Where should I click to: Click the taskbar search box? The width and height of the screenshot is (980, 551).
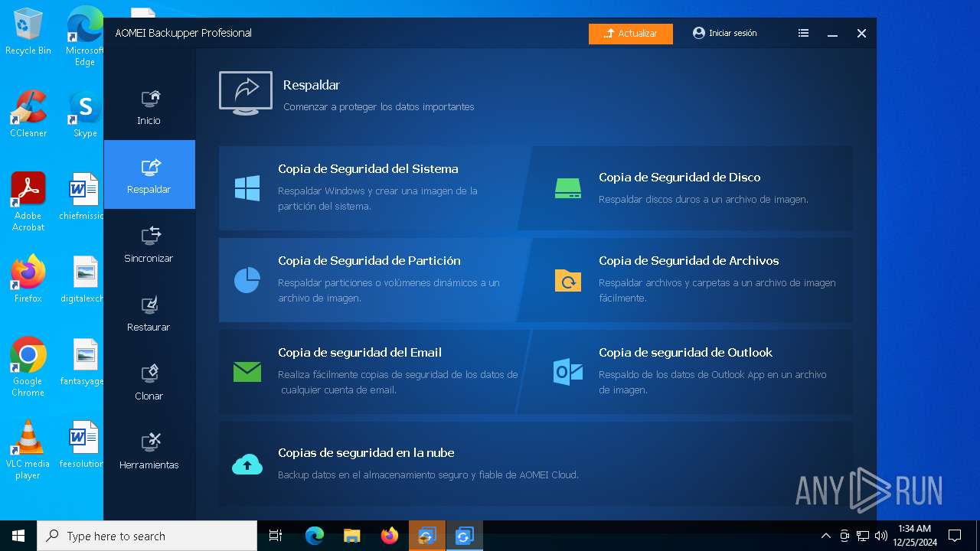click(147, 536)
